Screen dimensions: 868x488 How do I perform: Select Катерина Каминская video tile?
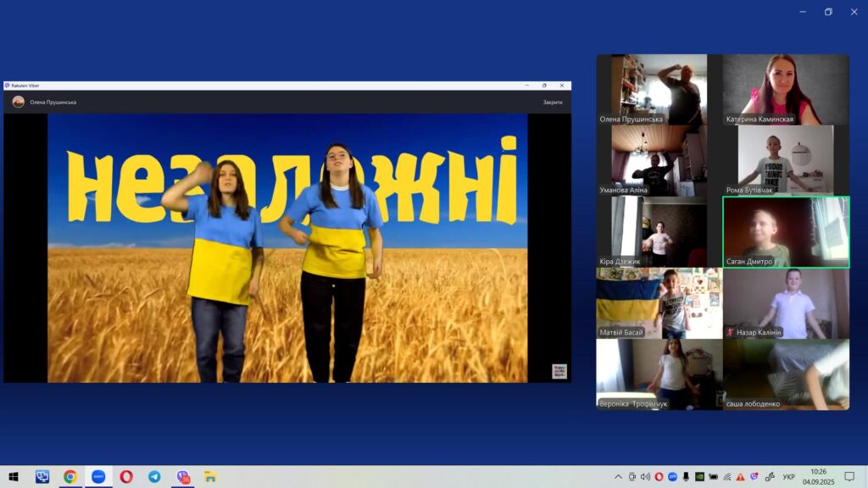pyautogui.click(x=786, y=90)
